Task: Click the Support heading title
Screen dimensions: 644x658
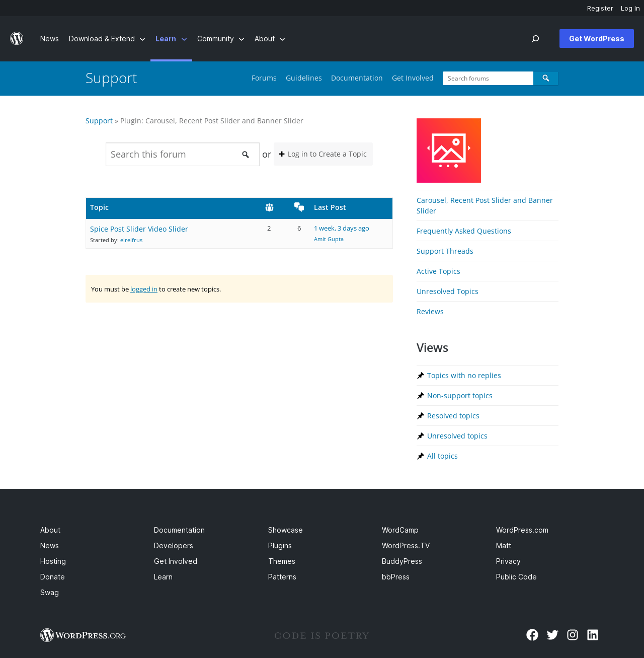Action: coord(111,78)
